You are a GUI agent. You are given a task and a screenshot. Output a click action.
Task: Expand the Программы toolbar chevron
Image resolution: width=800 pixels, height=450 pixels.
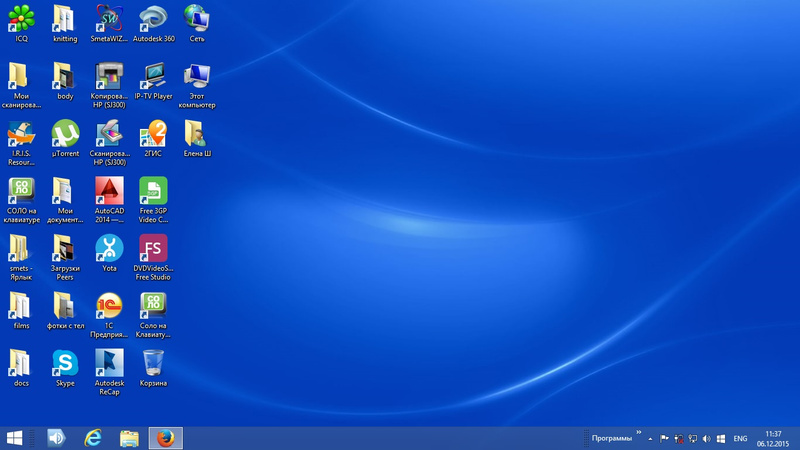[x=639, y=433]
